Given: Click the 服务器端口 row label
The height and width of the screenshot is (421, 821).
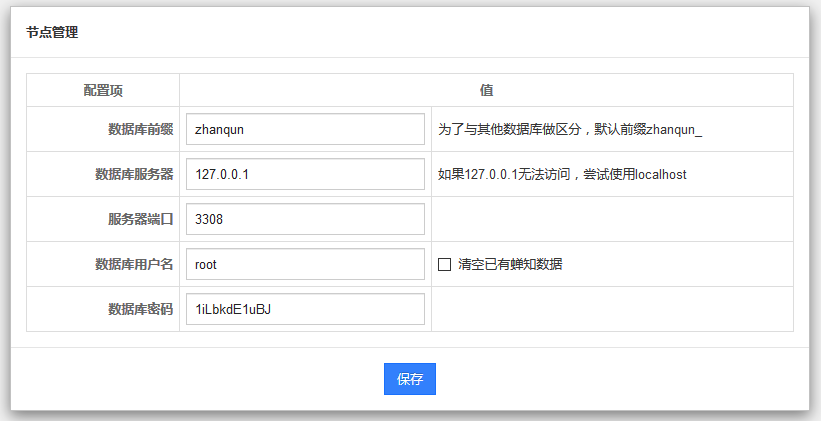Looking at the screenshot, I should pyautogui.click(x=140, y=219).
